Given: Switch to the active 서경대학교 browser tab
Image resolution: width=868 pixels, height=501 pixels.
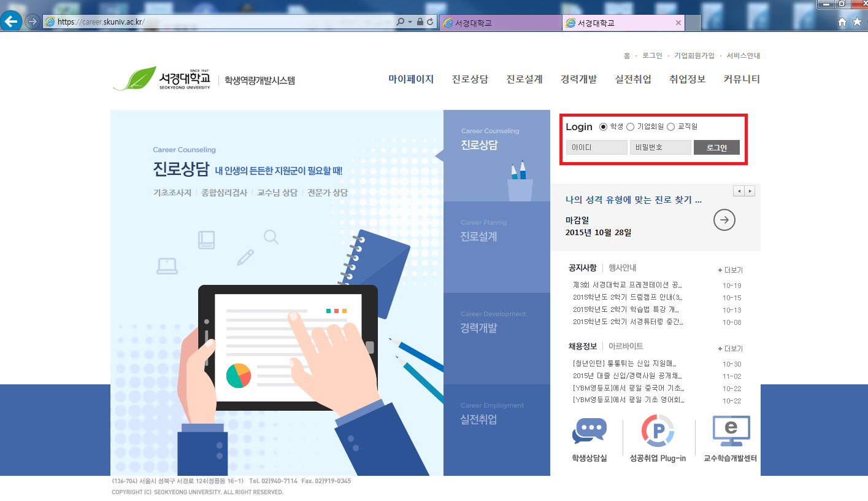Looking at the screenshot, I should point(620,22).
